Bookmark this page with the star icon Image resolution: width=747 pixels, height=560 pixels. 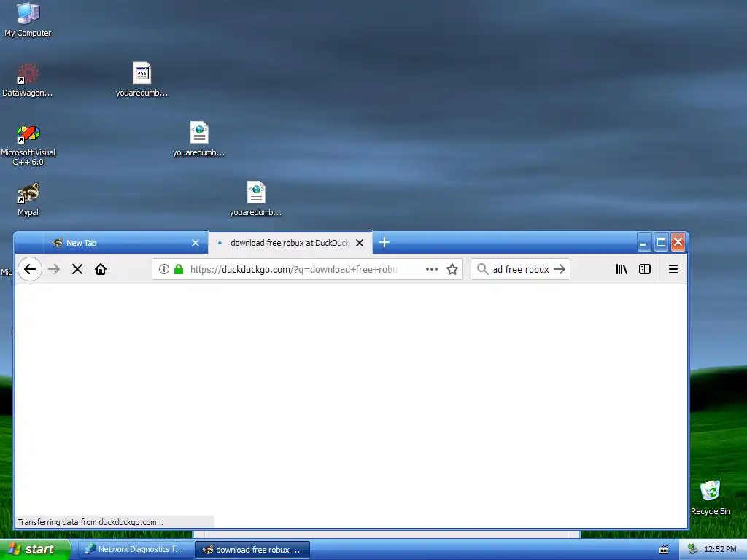pos(452,269)
